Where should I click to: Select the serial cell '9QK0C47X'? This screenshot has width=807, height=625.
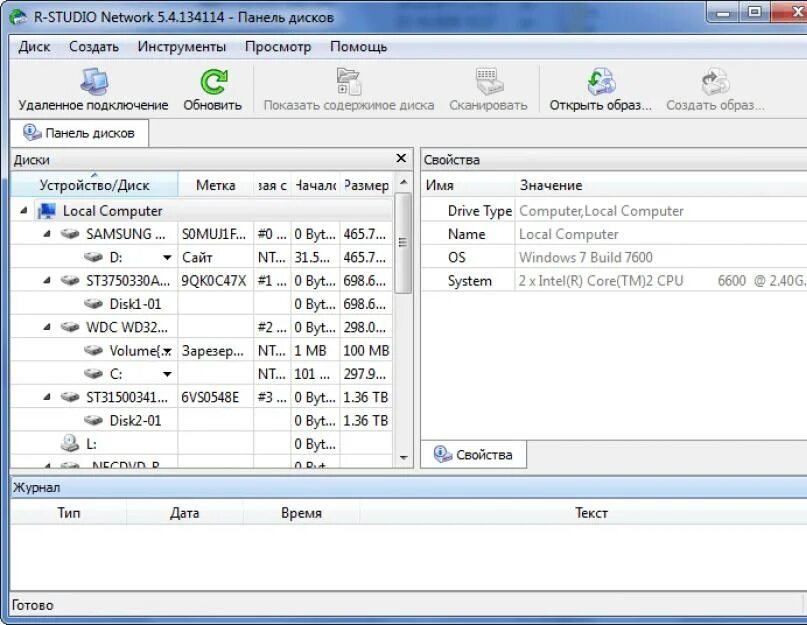pos(216,281)
